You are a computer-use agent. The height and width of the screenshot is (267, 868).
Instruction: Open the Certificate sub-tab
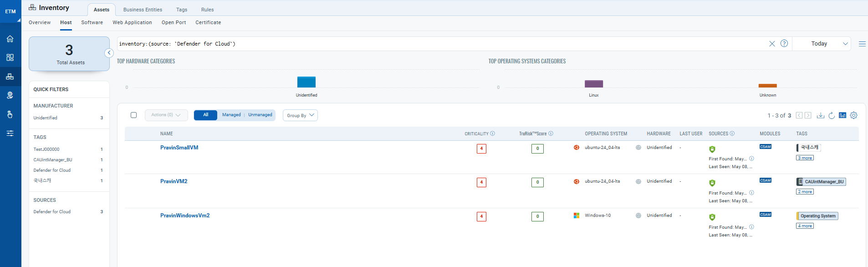[208, 22]
